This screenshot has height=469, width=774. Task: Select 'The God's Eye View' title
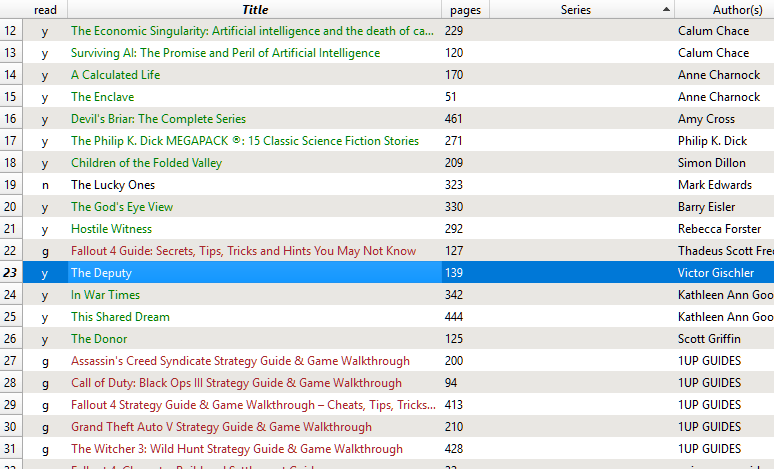pyautogui.click(x=121, y=207)
